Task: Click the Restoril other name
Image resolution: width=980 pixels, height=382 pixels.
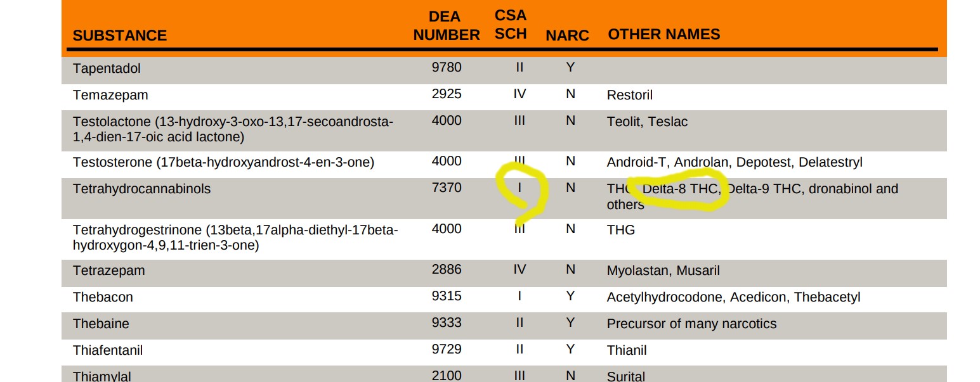Action: (630, 95)
